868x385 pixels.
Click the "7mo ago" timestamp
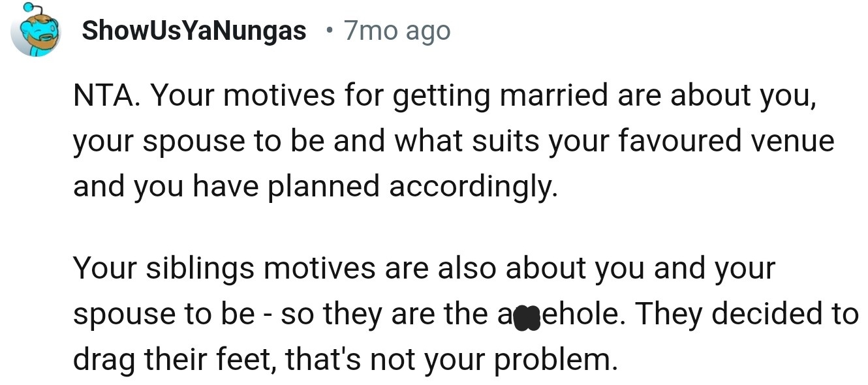[397, 30]
